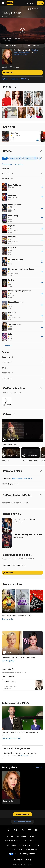Screen dimensions: 45x868
Task: Edit personal details pencil icon
Action: [x=41, y=471]
